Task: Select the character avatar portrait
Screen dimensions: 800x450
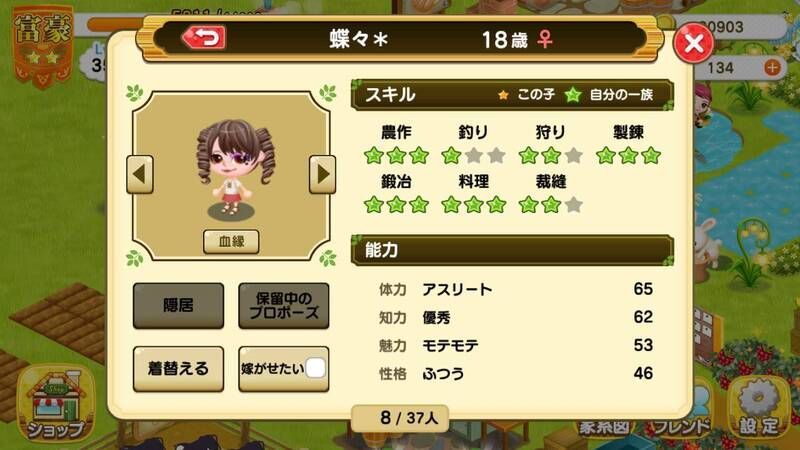Action: 235,167
